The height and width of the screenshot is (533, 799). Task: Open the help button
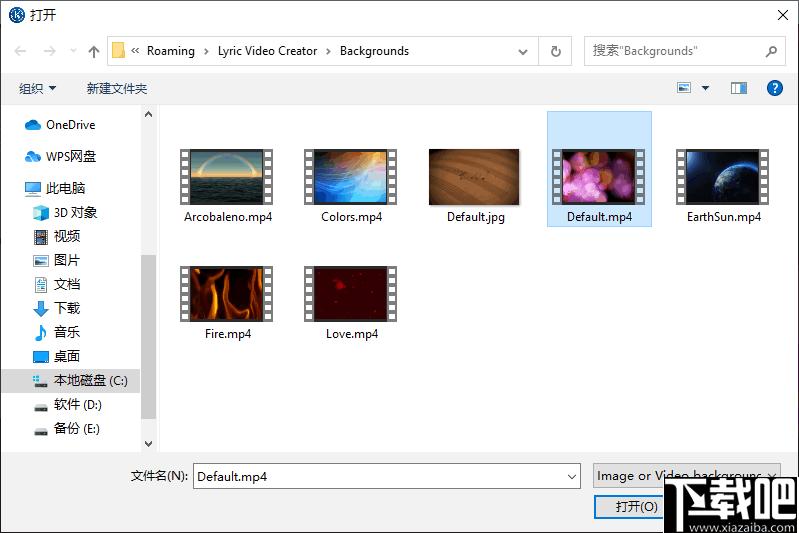775,88
